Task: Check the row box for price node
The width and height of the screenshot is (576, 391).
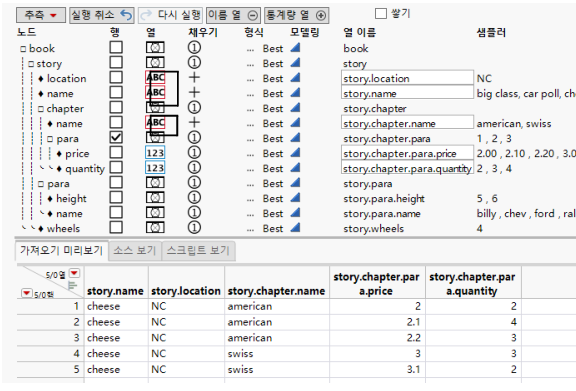Action: pyautogui.click(x=116, y=152)
